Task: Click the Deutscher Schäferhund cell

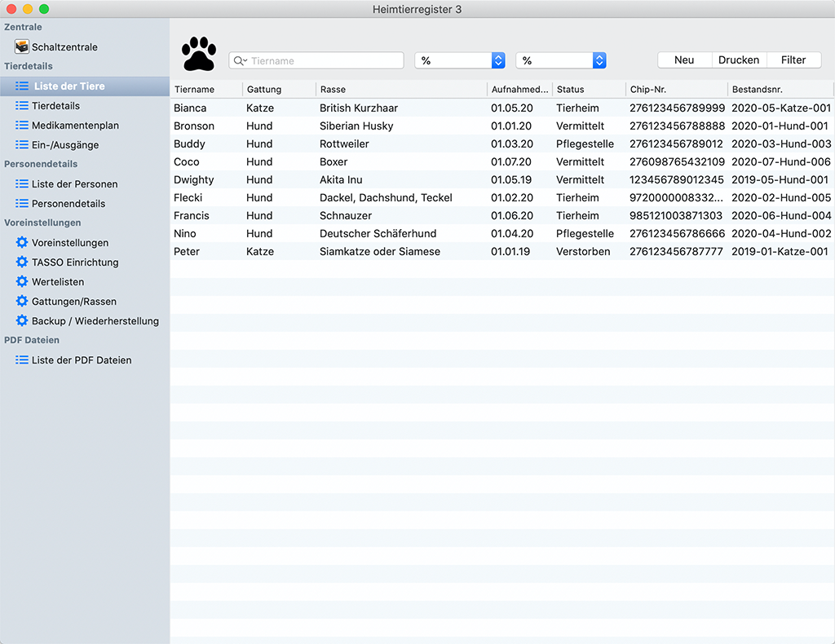Action: [x=378, y=234]
